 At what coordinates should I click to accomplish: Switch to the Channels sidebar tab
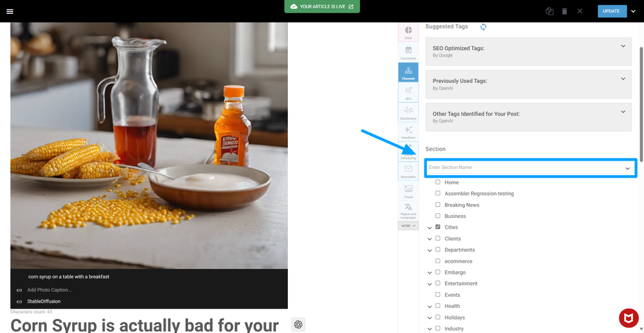point(408,72)
